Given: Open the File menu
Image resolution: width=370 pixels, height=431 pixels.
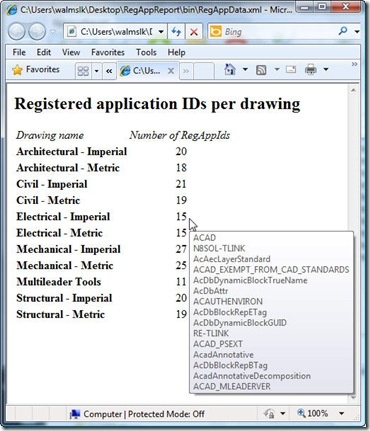Looking at the screenshot, I should (x=19, y=52).
